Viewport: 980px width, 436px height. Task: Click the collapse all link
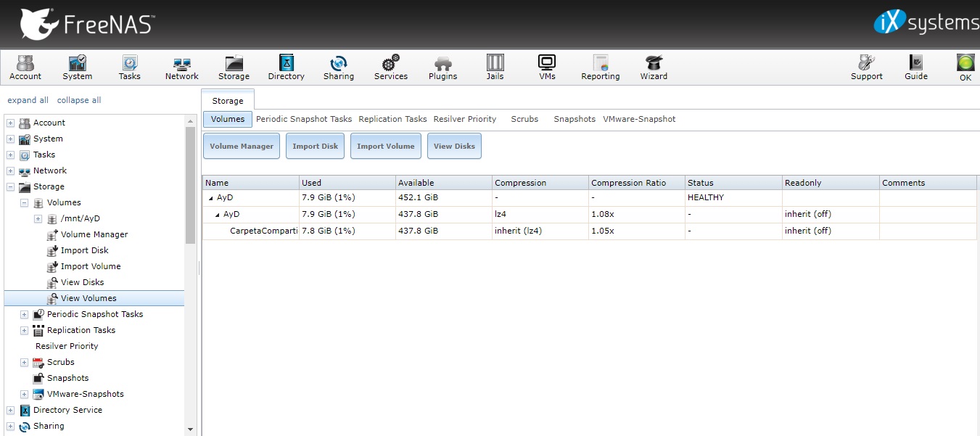[x=79, y=100]
